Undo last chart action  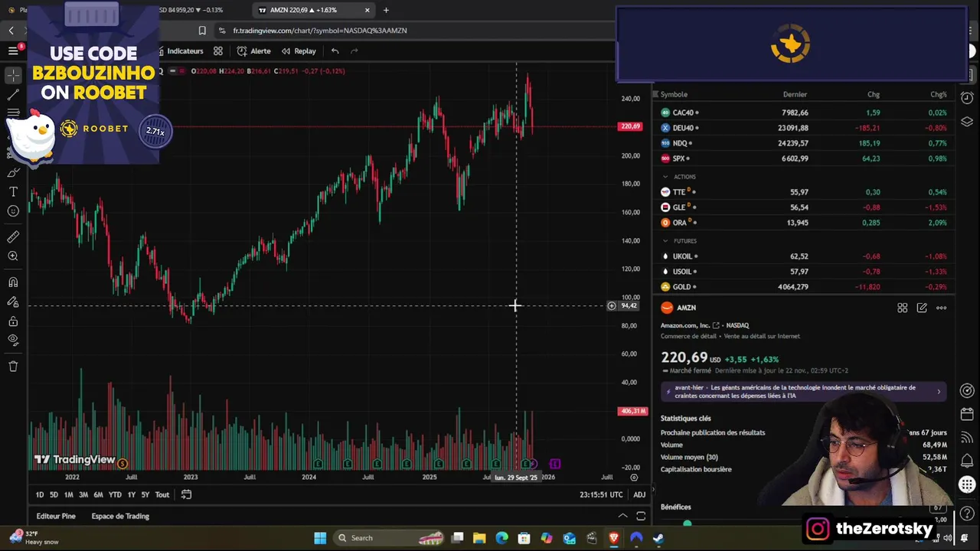pyautogui.click(x=335, y=51)
